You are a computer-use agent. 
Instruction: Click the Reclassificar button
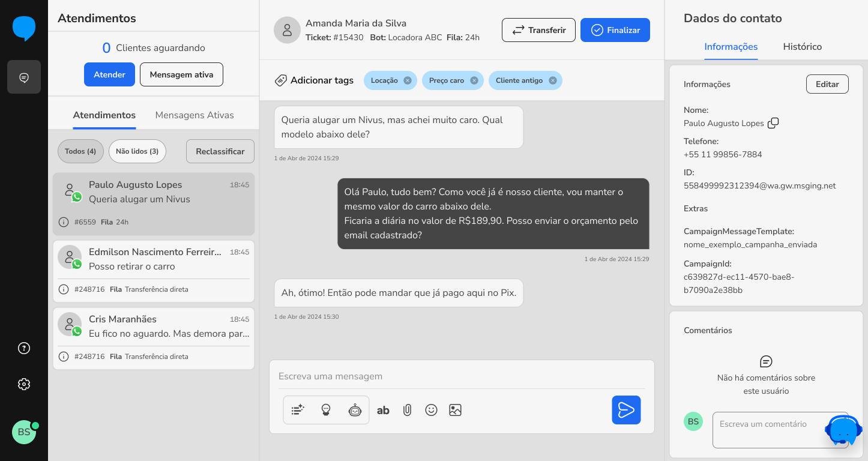coord(220,151)
